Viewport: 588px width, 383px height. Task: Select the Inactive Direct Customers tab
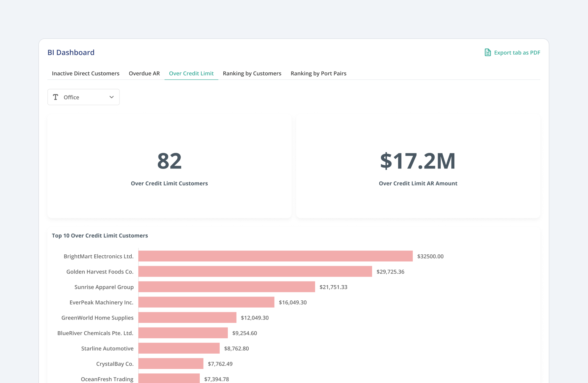(x=85, y=73)
